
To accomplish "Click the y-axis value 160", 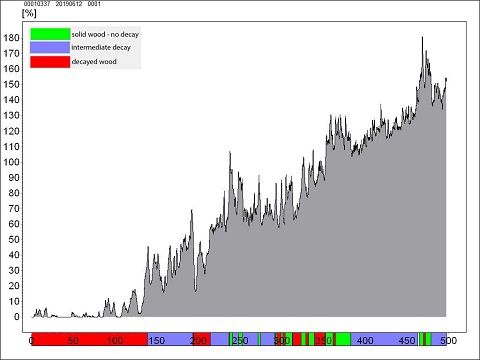I will 11,69.
